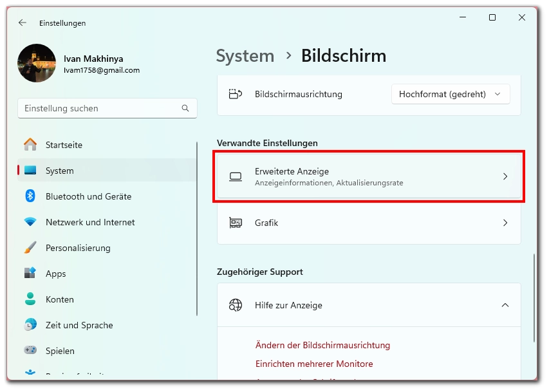Open Konten settings
Viewport: 549px width, 392px height.
click(x=107, y=299)
